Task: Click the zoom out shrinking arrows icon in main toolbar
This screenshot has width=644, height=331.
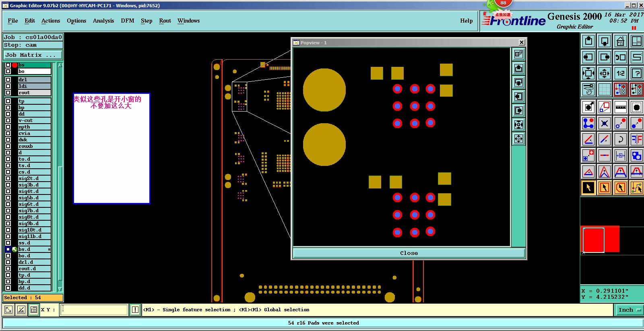Action: pyautogui.click(x=605, y=73)
